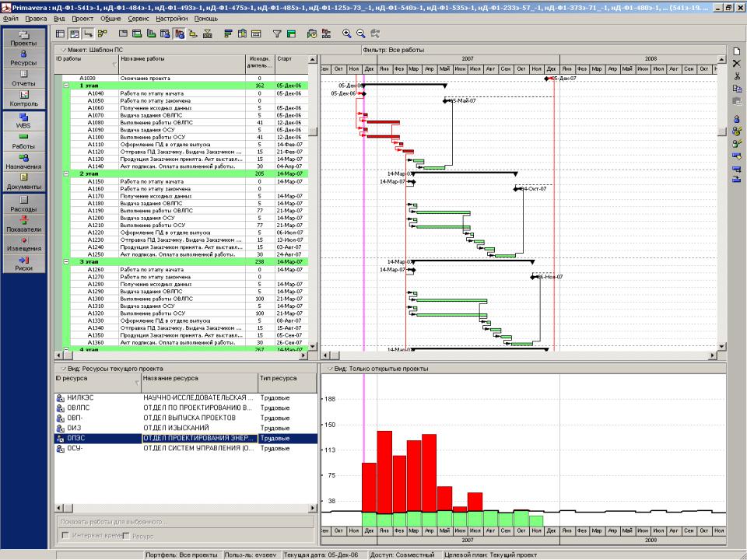The width and height of the screenshot is (747, 560).
Task: Select the НИЛКЭС resource row
Action: [186, 397]
